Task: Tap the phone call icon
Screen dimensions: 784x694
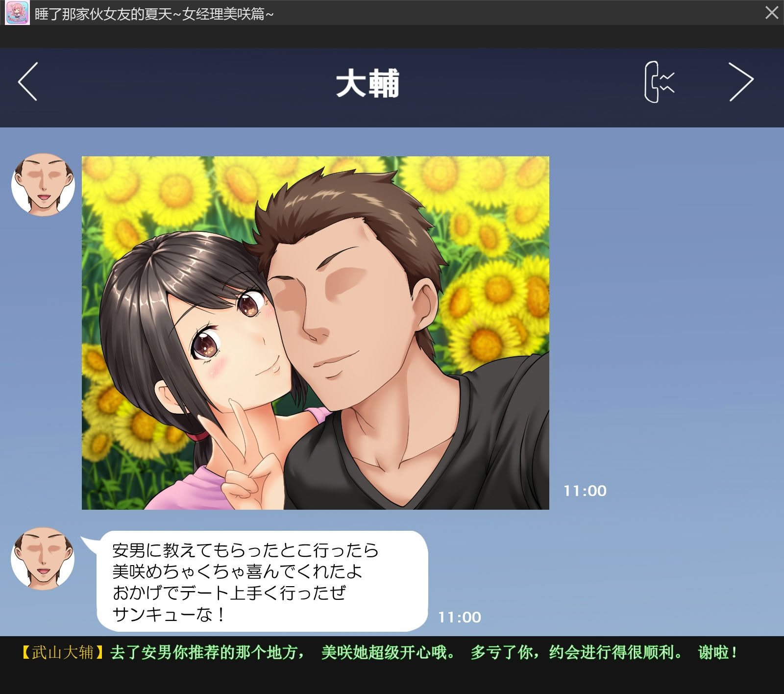Action: click(x=659, y=82)
